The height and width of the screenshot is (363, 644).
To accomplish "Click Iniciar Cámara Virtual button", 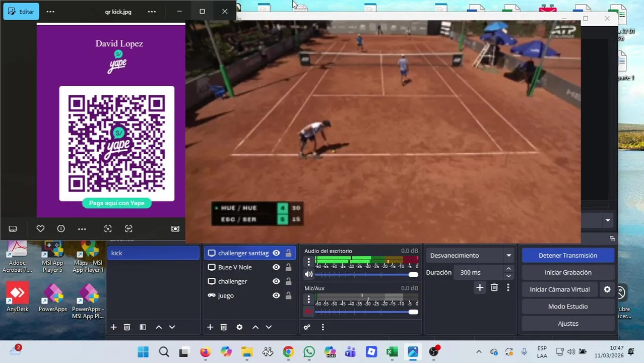I will [x=560, y=289].
